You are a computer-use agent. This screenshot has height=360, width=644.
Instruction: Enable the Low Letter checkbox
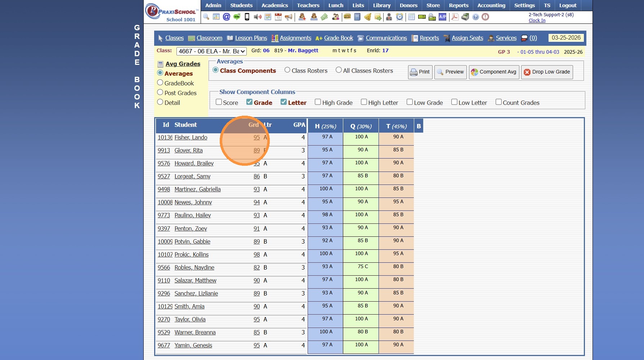click(x=454, y=102)
